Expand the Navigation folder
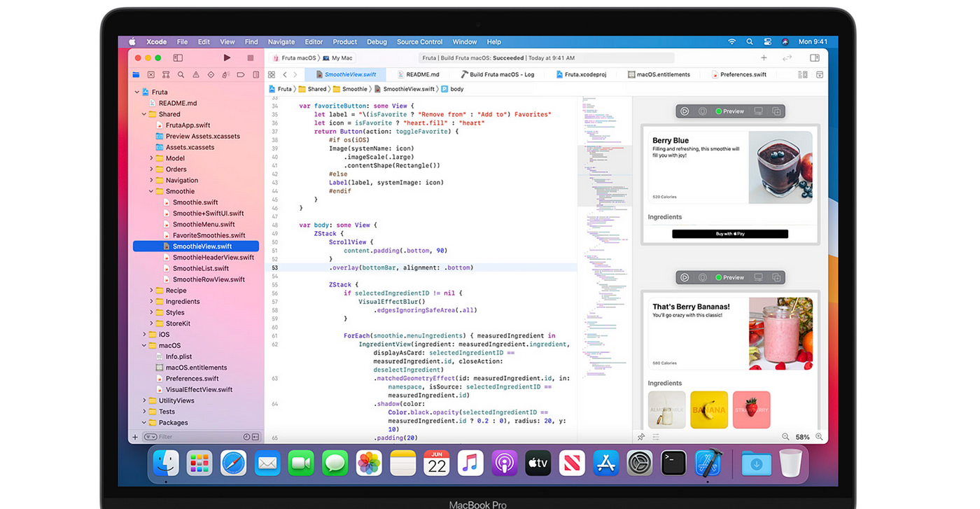The image size is (980, 509). [x=151, y=181]
